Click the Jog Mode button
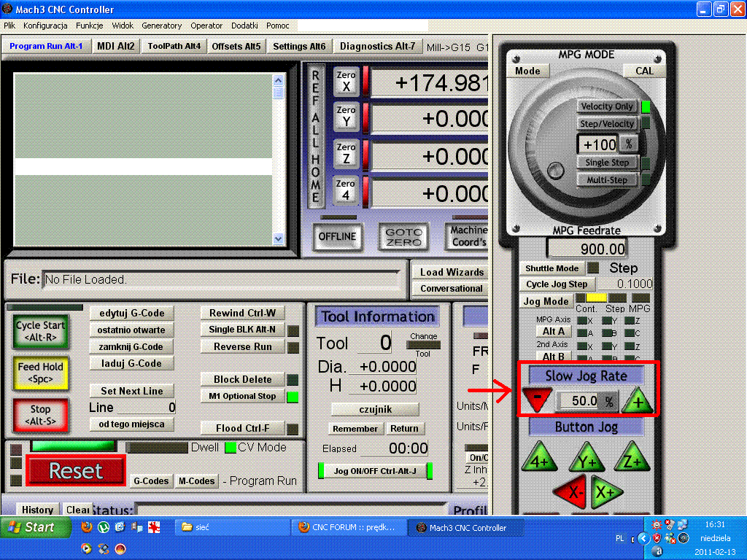 546,301
